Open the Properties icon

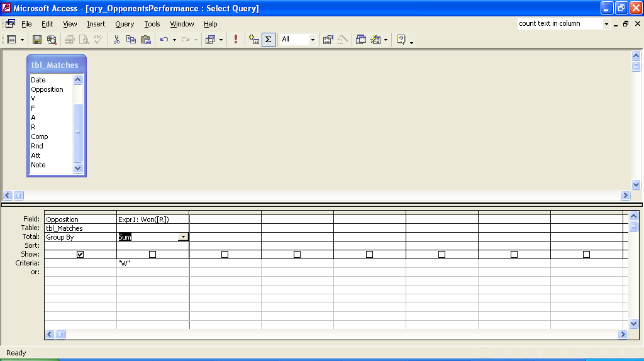click(328, 40)
